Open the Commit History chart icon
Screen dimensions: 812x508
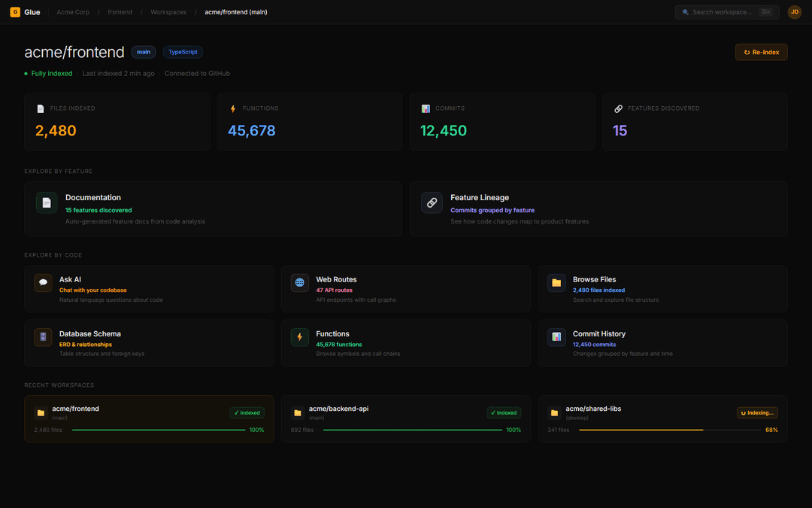click(x=556, y=337)
